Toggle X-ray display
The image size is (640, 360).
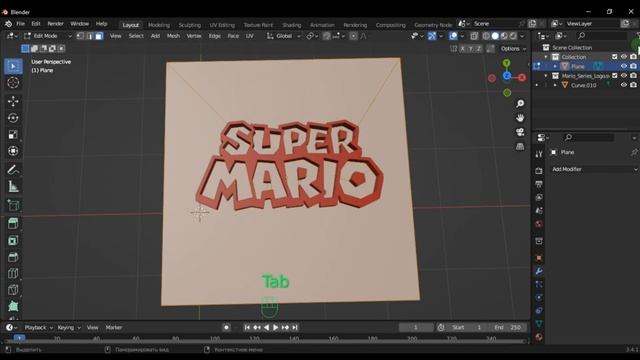474,36
